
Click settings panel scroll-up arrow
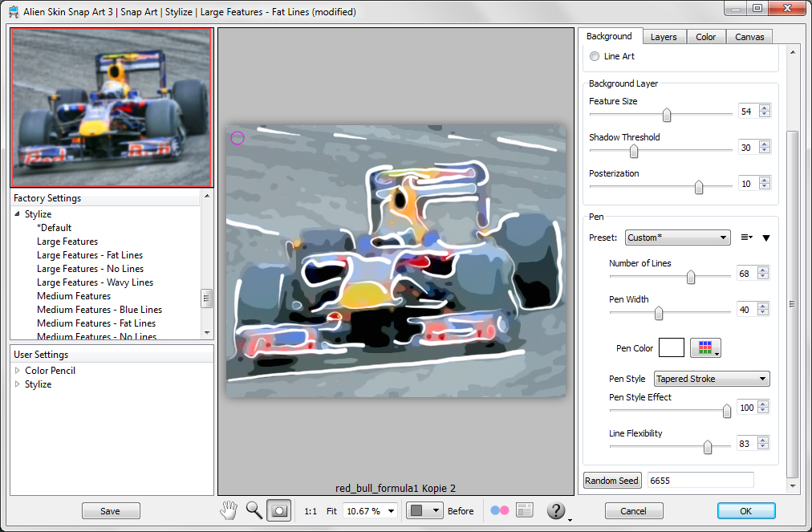[x=792, y=52]
